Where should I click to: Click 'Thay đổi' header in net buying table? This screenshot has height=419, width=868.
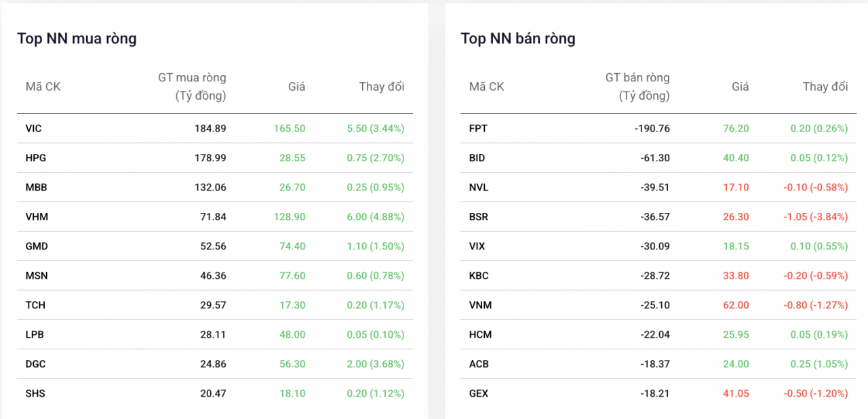(x=381, y=87)
